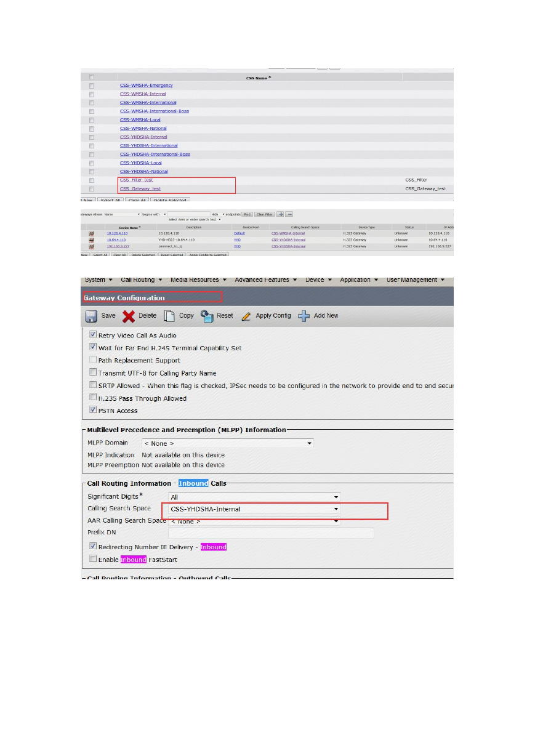Click the red X Delete icon

128,316
